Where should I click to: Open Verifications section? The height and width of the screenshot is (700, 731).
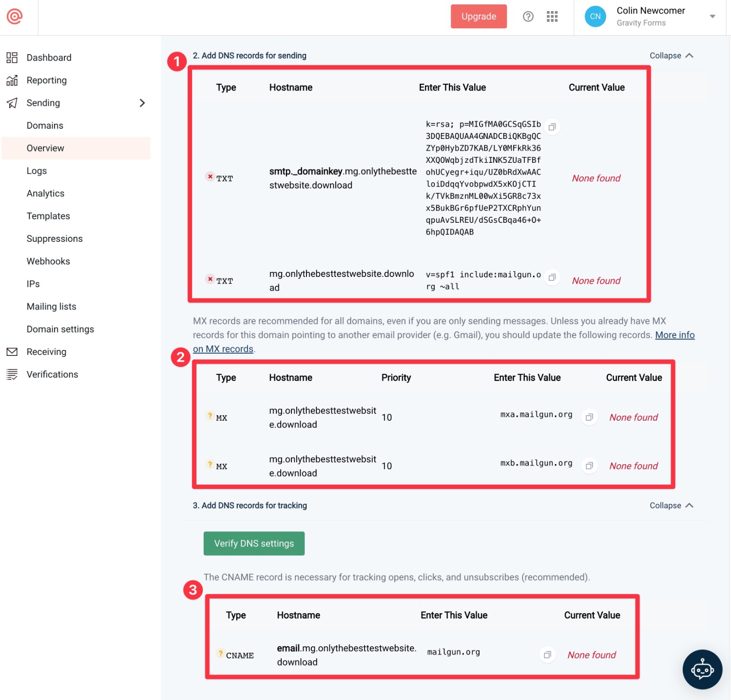[52, 374]
